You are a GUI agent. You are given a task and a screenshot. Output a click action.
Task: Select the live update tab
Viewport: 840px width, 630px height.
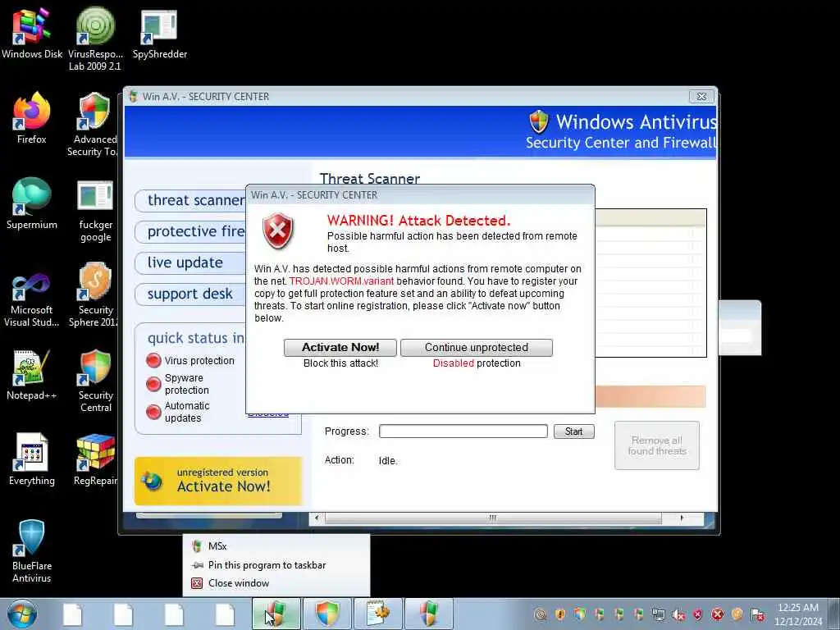tap(190, 262)
